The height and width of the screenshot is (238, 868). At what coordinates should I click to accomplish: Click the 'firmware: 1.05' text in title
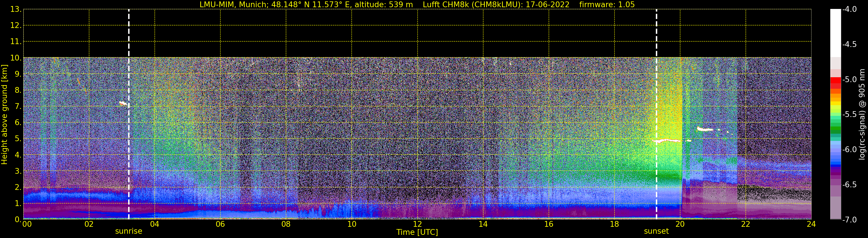coord(607,4)
